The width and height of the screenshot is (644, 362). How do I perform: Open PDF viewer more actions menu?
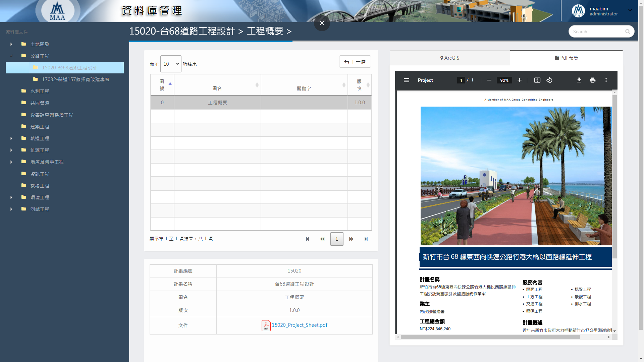(x=606, y=80)
